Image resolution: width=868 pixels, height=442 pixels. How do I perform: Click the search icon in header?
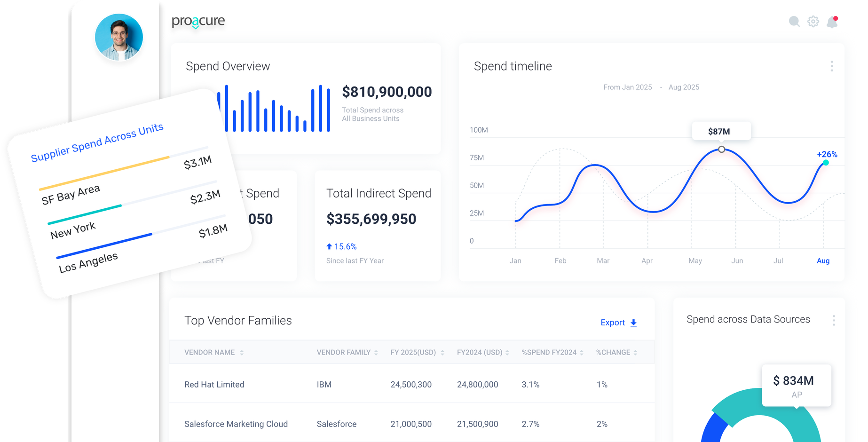[794, 22]
